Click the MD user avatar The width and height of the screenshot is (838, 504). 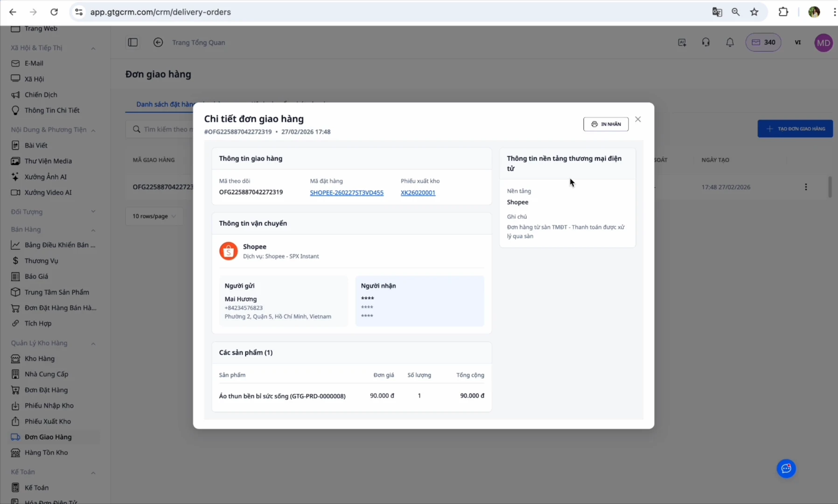(x=823, y=42)
